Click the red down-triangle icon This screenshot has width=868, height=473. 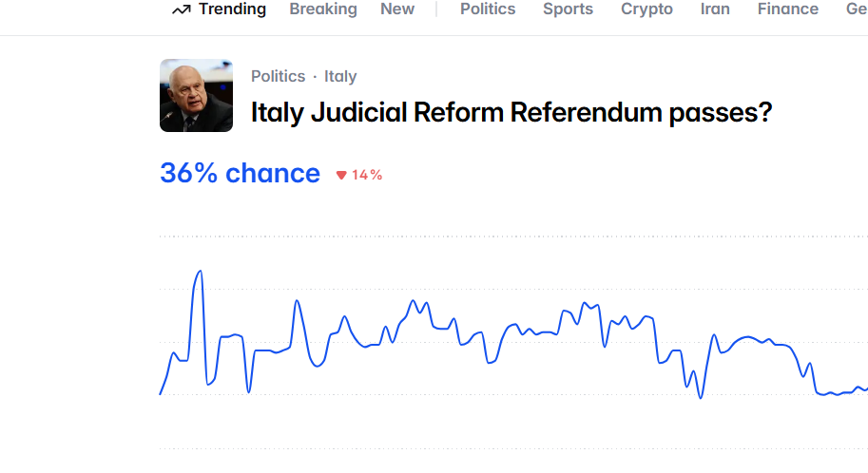[341, 175]
